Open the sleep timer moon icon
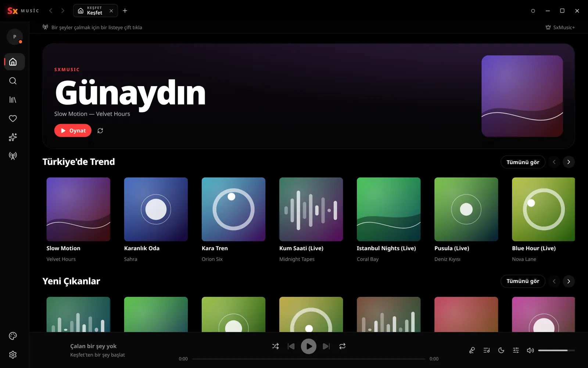 (501, 350)
